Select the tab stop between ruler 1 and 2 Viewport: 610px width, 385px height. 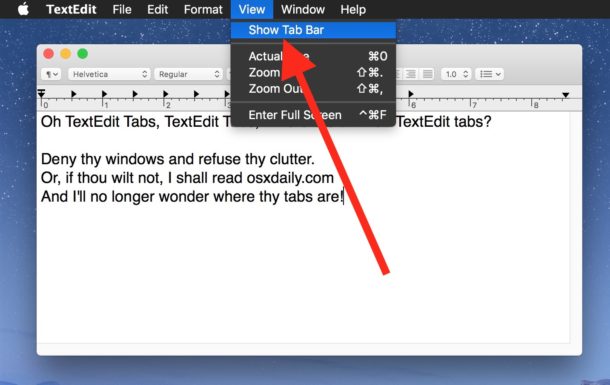coord(135,94)
